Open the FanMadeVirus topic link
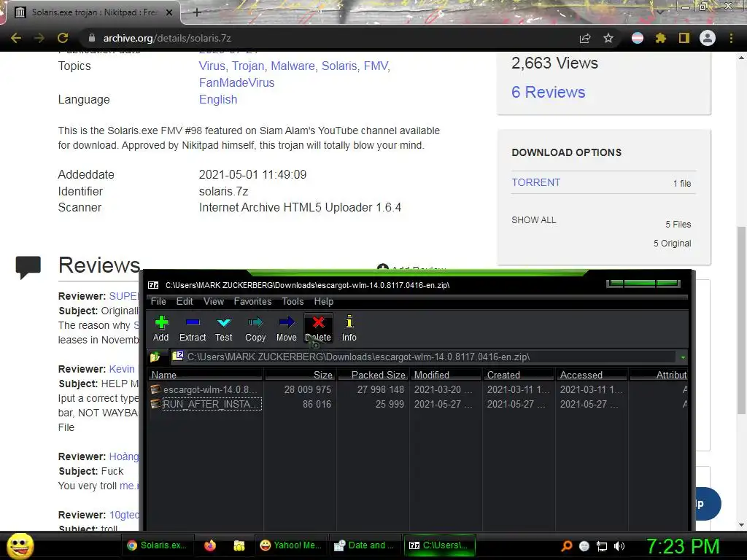Screen dimensions: 747x560 tap(237, 83)
